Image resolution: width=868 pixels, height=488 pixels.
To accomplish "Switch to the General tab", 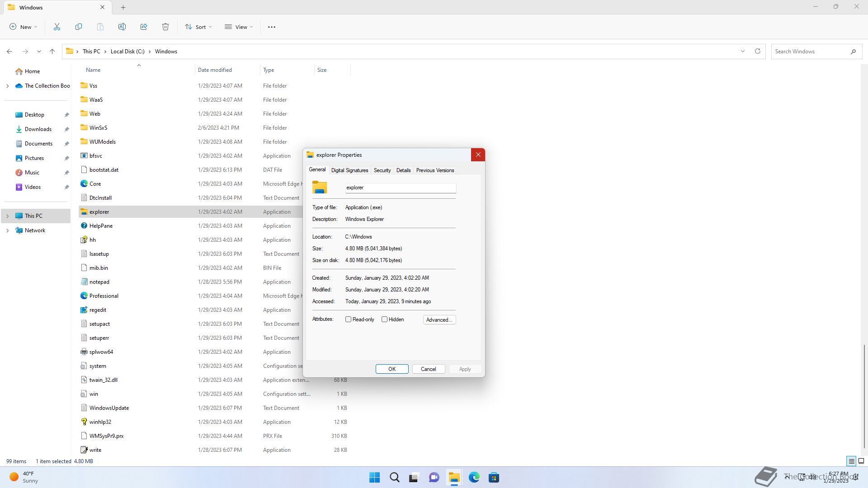I will (317, 170).
